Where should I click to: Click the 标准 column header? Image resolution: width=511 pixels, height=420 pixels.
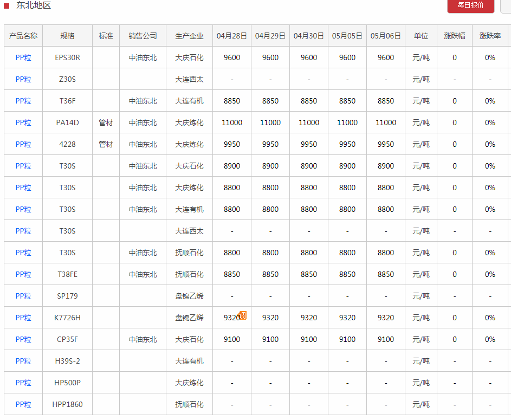[106, 36]
